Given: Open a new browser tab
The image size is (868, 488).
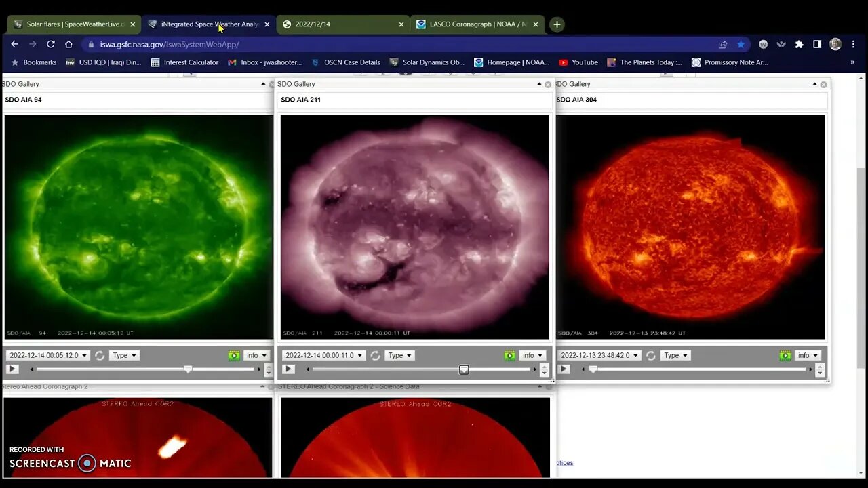Looking at the screenshot, I should (557, 24).
